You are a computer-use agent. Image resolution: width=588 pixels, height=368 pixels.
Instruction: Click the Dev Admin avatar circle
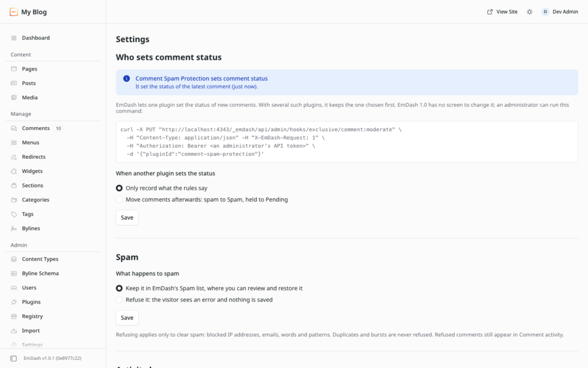point(546,12)
